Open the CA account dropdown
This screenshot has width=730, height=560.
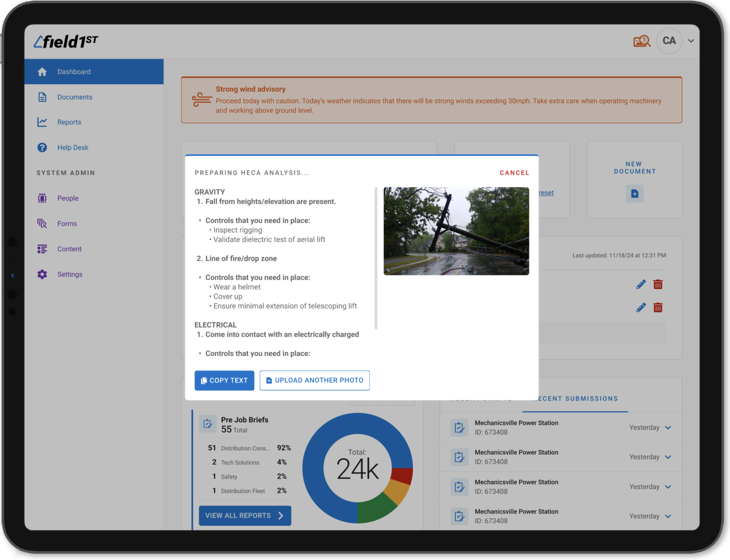(691, 41)
